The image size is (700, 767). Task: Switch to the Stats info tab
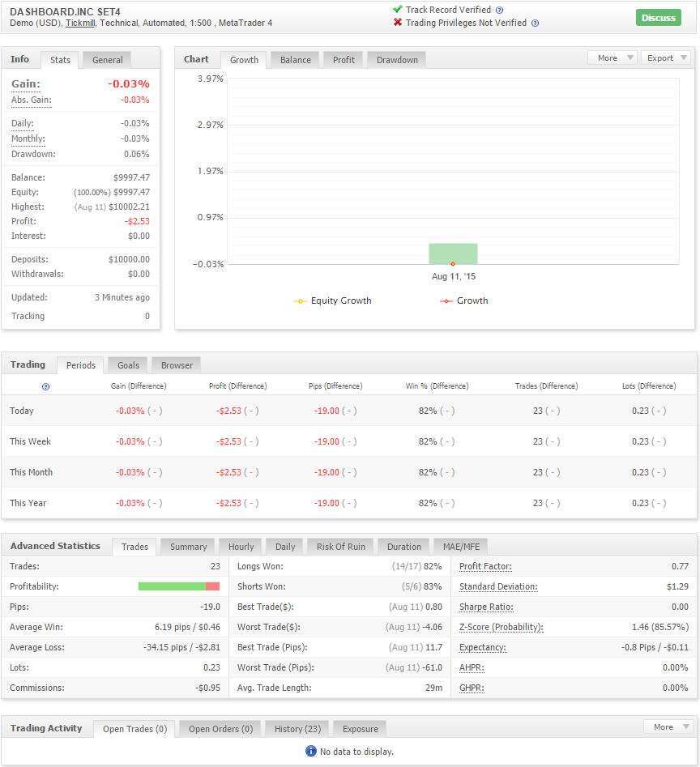[60, 60]
